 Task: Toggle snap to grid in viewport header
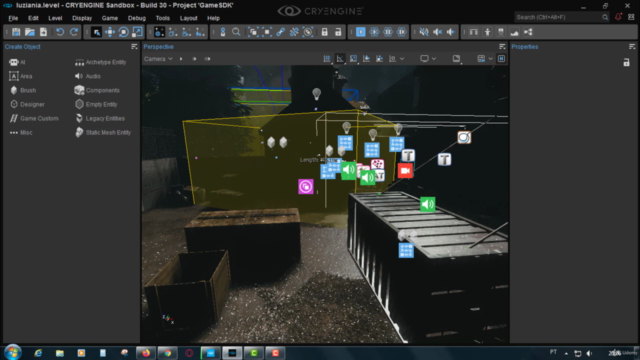pos(327,59)
